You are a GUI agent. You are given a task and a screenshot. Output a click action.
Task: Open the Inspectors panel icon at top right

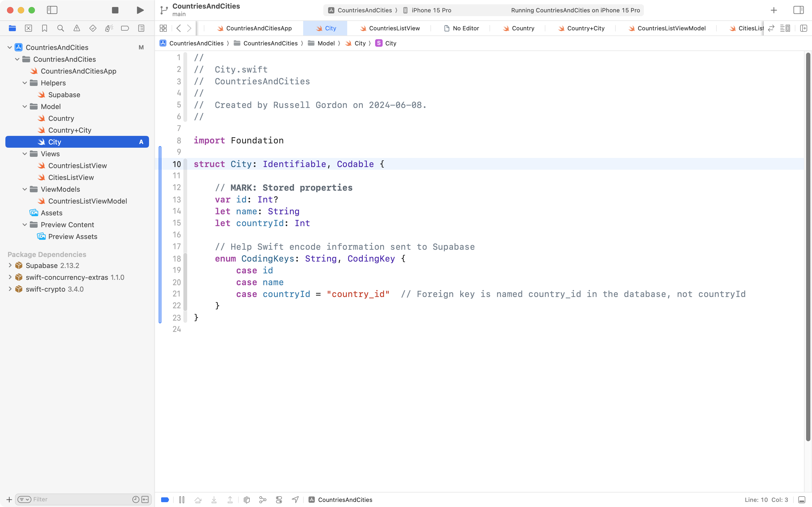tap(799, 10)
